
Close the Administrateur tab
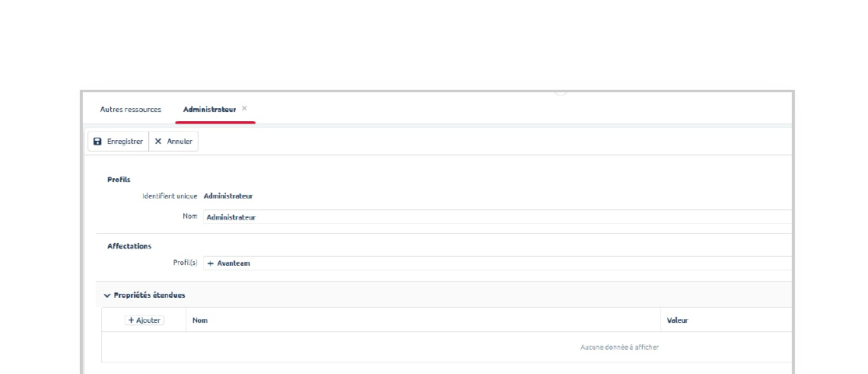[244, 108]
